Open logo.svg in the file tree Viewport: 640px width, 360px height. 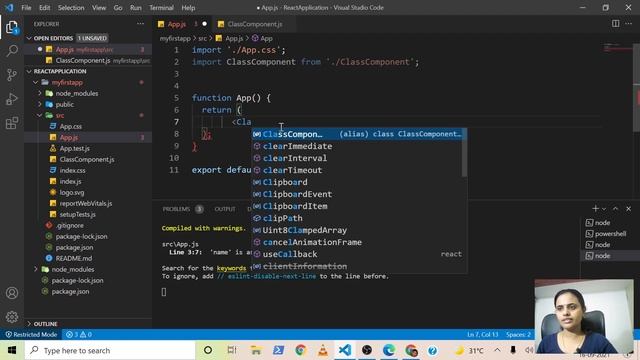[x=72, y=193]
